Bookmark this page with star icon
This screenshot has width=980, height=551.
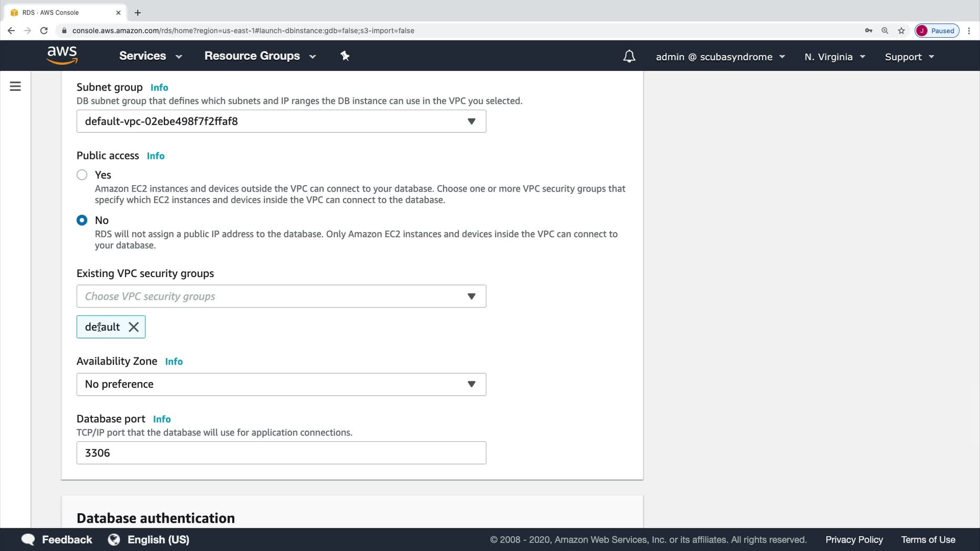pyautogui.click(x=901, y=30)
